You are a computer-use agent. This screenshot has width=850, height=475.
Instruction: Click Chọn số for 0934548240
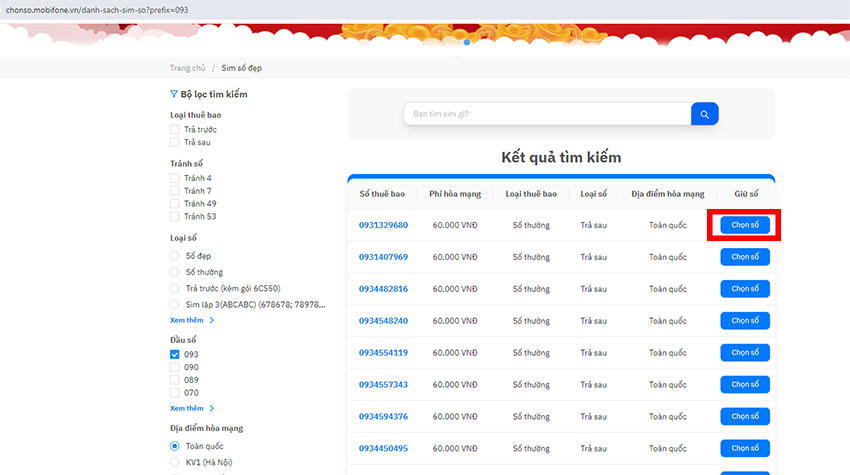745,320
